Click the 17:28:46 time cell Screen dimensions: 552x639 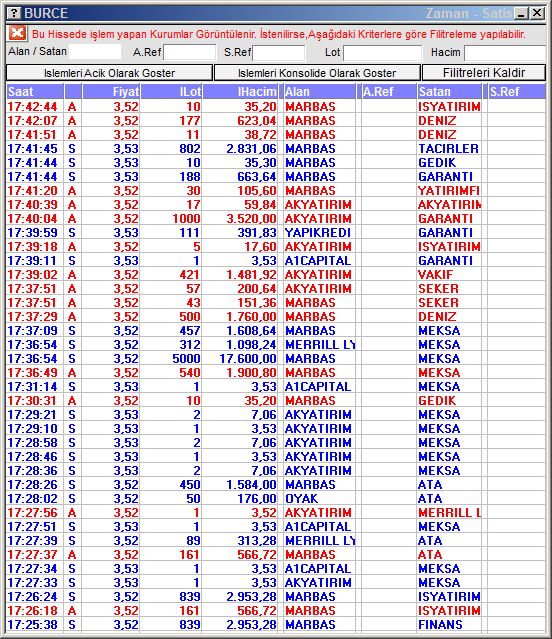tap(33, 456)
